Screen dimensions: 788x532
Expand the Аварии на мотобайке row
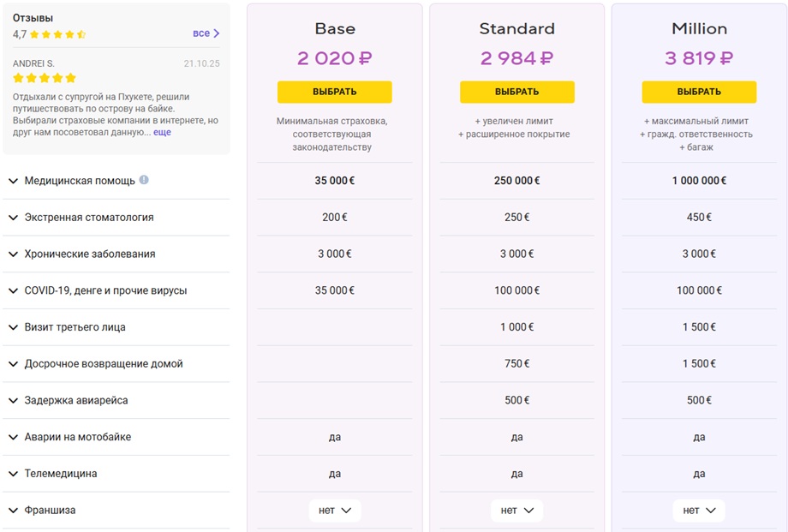pyautogui.click(x=116, y=437)
